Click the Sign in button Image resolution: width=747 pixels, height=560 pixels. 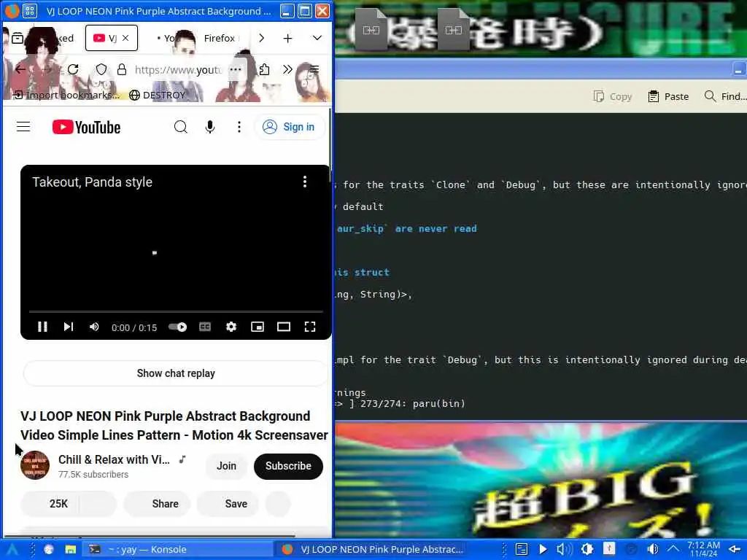point(290,127)
